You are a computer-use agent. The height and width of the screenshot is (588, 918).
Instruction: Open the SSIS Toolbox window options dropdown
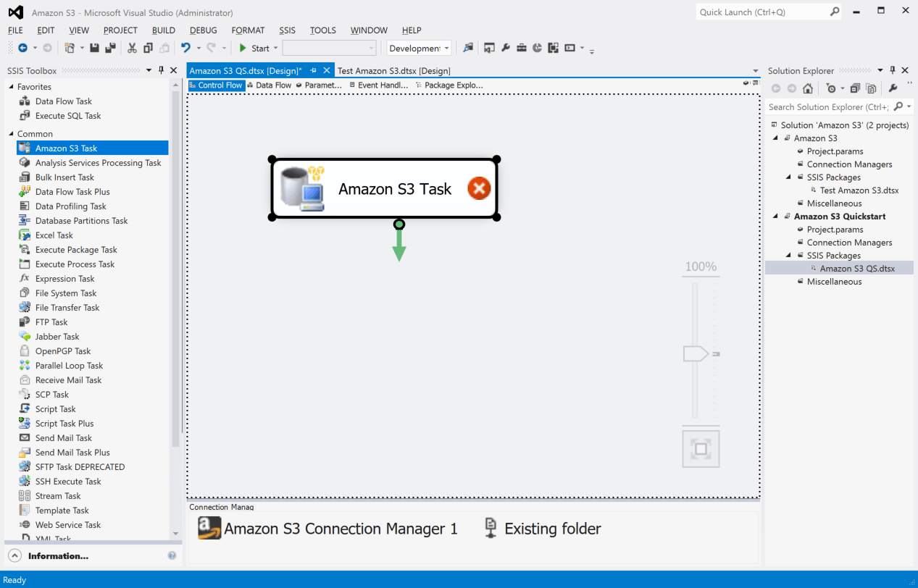(149, 70)
